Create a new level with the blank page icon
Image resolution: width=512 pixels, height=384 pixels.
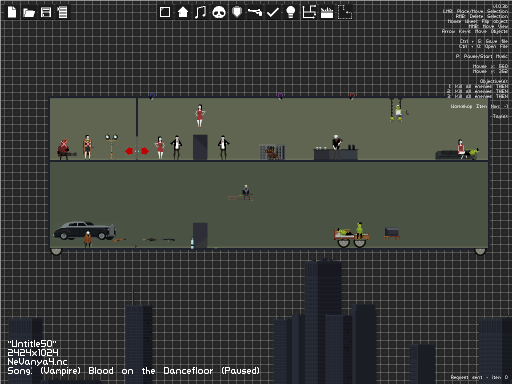point(12,12)
